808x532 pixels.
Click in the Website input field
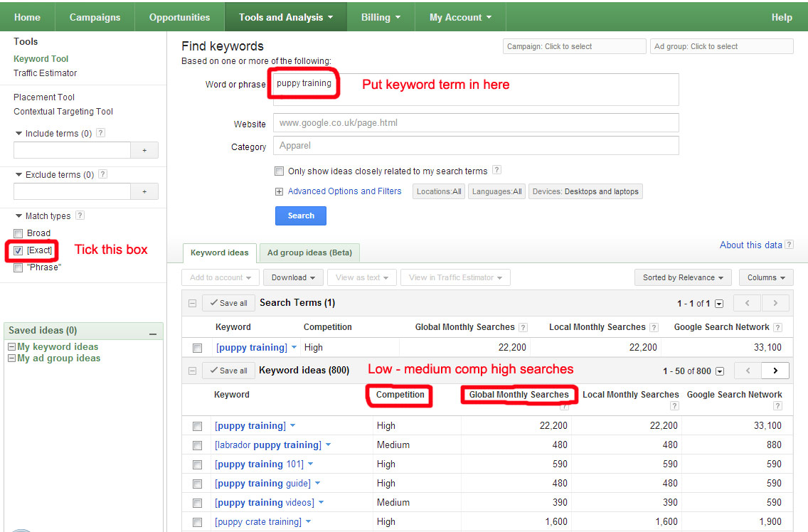click(x=476, y=123)
